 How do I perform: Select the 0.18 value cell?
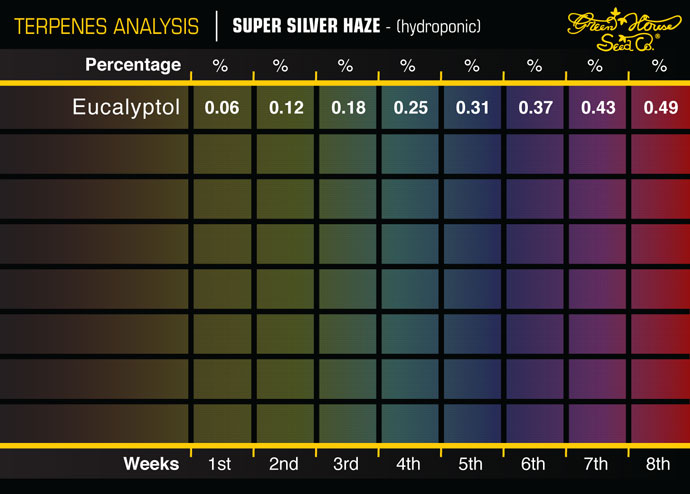(346, 108)
